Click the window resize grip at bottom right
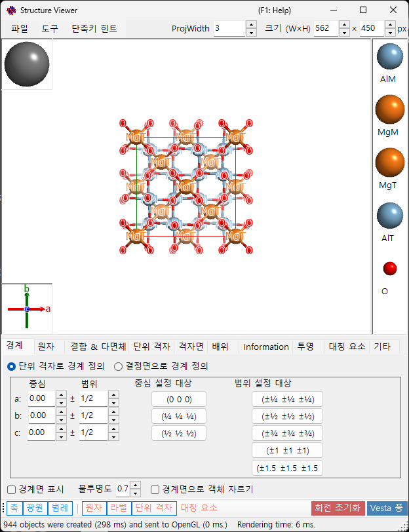Viewport: 409px width, 532px height. tap(403, 525)
